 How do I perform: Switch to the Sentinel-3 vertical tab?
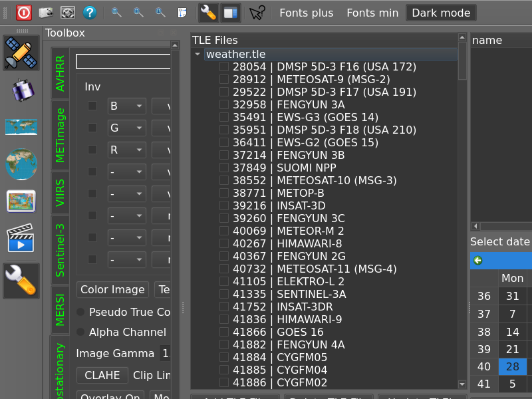tap(60, 250)
